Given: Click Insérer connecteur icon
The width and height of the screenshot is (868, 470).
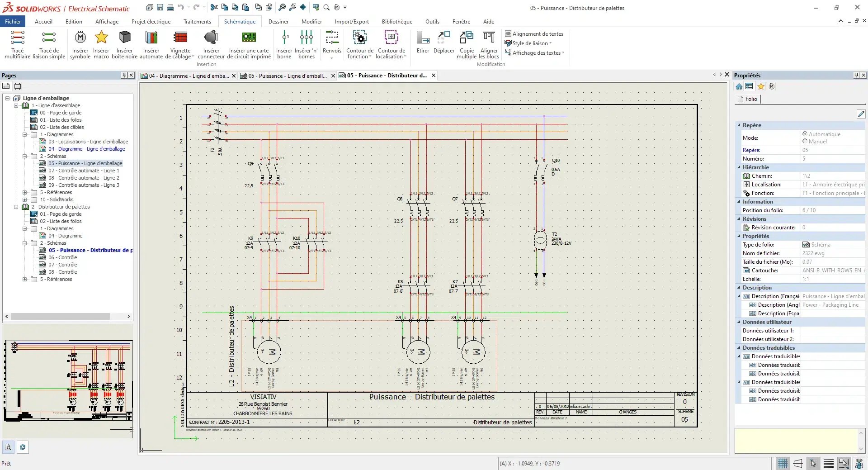Looking at the screenshot, I should (x=211, y=37).
